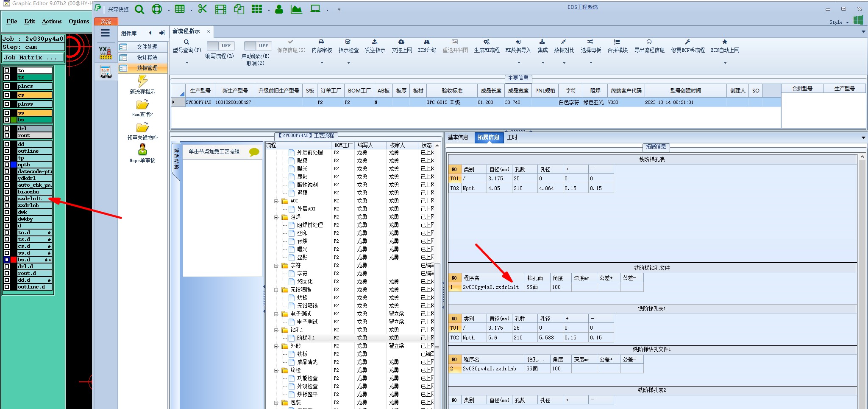Click the green table grid icon

pyautogui.click(x=180, y=9)
